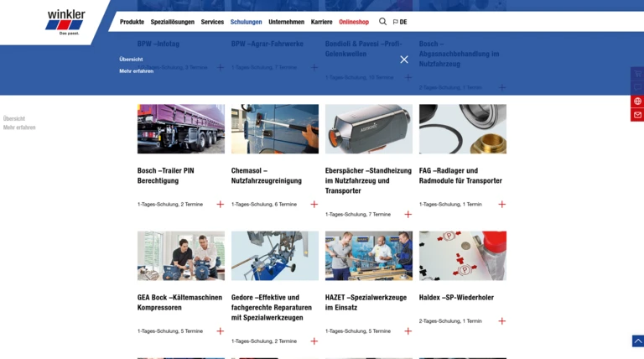Expand the Gedore Reparaturen plus icon
This screenshot has height=359, width=644.
click(x=314, y=341)
